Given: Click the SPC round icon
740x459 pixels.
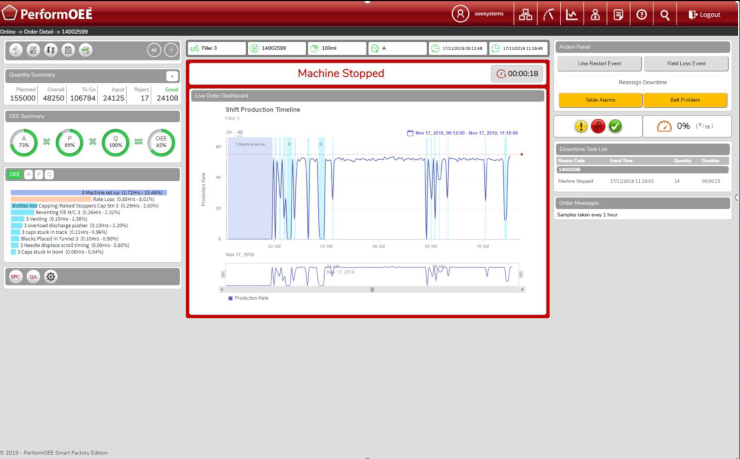Looking at the screenshot, I should coord(16,276).
